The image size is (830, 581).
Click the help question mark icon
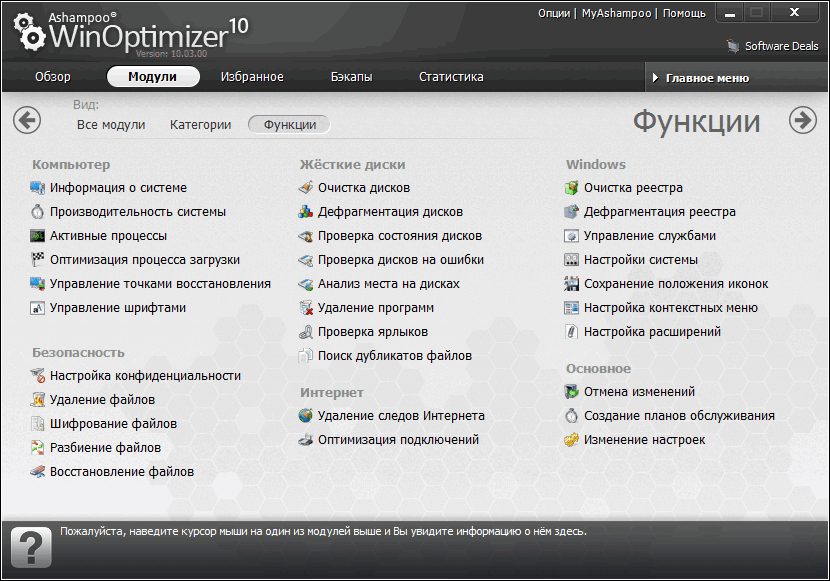point(31,547)
